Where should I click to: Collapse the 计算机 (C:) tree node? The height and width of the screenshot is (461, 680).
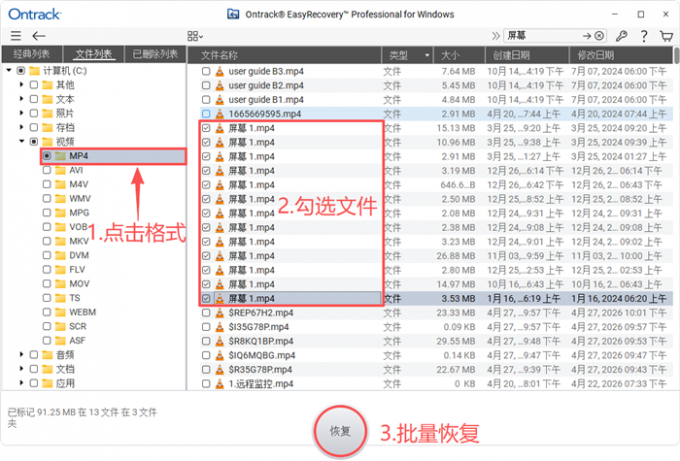tap(9, 70)
